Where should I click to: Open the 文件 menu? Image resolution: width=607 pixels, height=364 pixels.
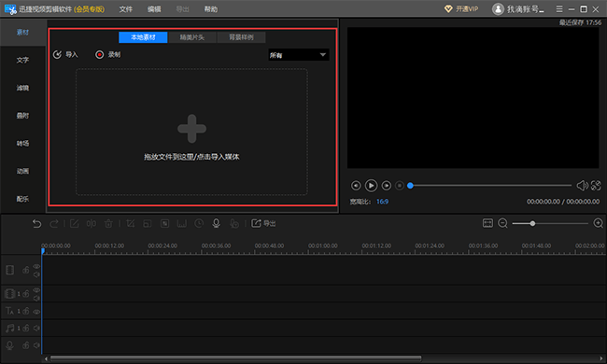(x=125, y=9)
